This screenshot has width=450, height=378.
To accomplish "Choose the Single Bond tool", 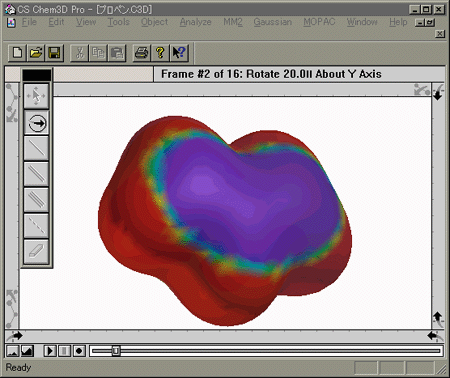I will tap(36, 148).
